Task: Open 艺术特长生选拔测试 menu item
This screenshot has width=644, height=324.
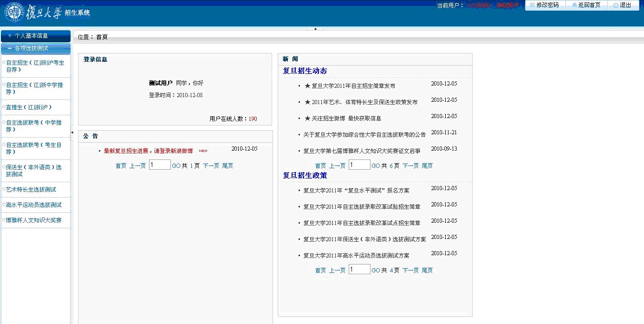Action: [31, 190]
